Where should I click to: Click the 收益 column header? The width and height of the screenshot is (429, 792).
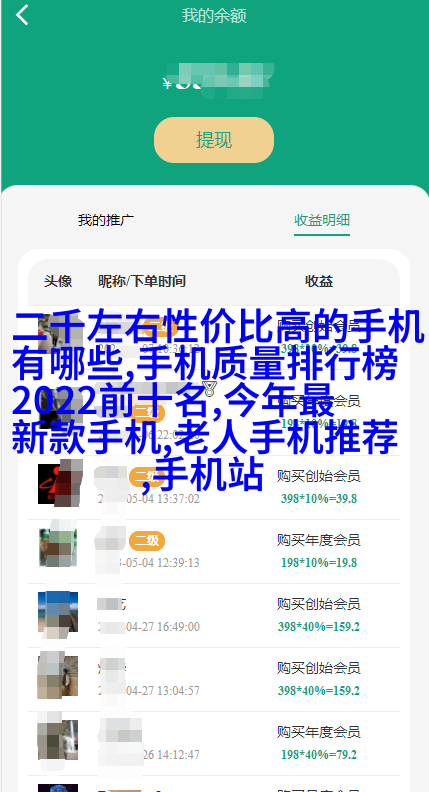(x=319, y=281)
